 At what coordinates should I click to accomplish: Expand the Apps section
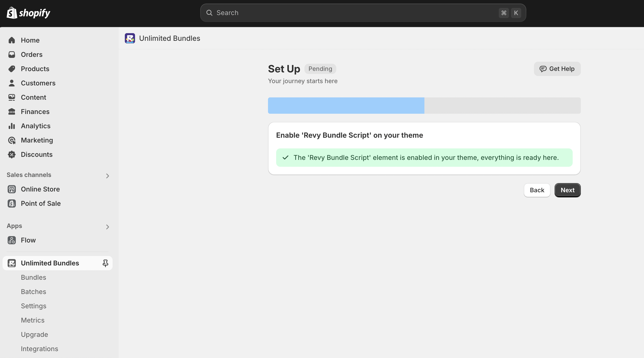[108, 227]
